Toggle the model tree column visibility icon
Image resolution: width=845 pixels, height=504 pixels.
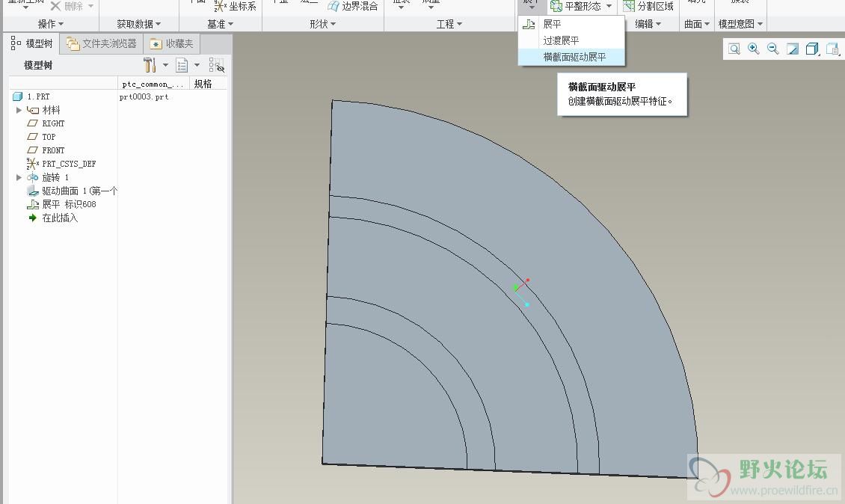point(217,65)
